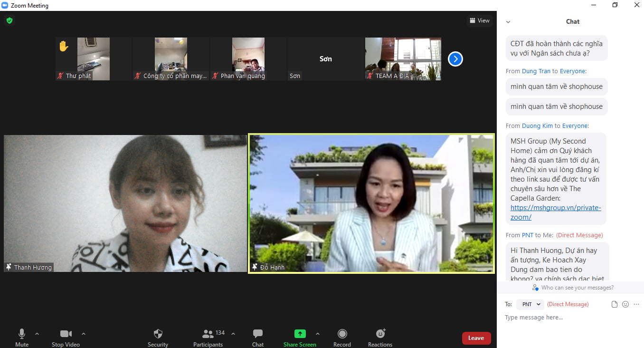Image resolution: width=644 pixels, height=348 pixels.
Task: Click pin icon on Thanh Hương tile
Action: 9,267
